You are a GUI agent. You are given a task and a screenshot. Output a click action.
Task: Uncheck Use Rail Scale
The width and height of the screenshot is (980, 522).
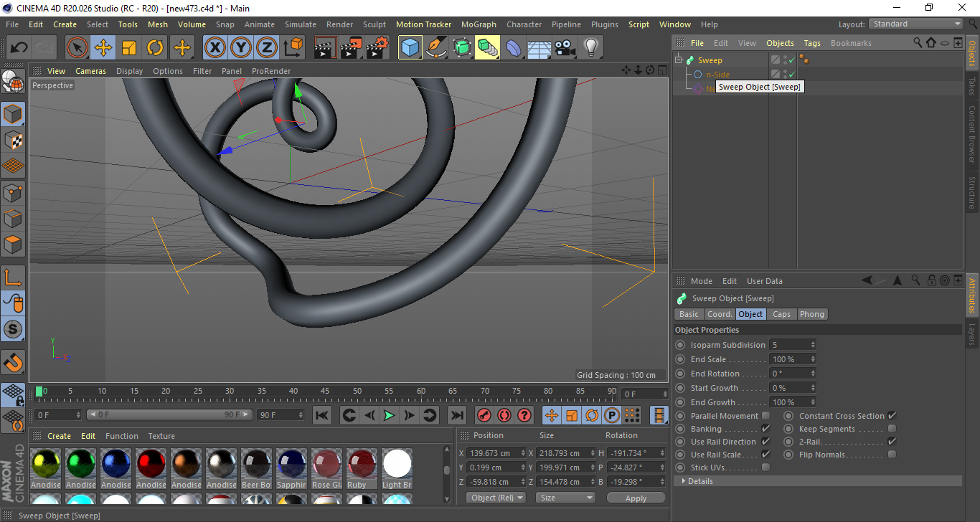[765, 455]
